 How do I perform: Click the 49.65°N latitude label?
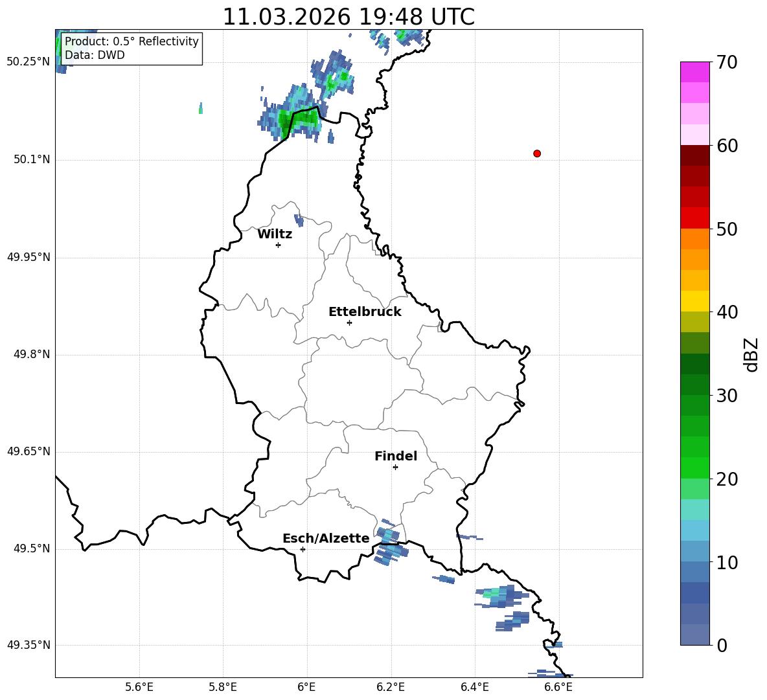(x=29, y=451)
